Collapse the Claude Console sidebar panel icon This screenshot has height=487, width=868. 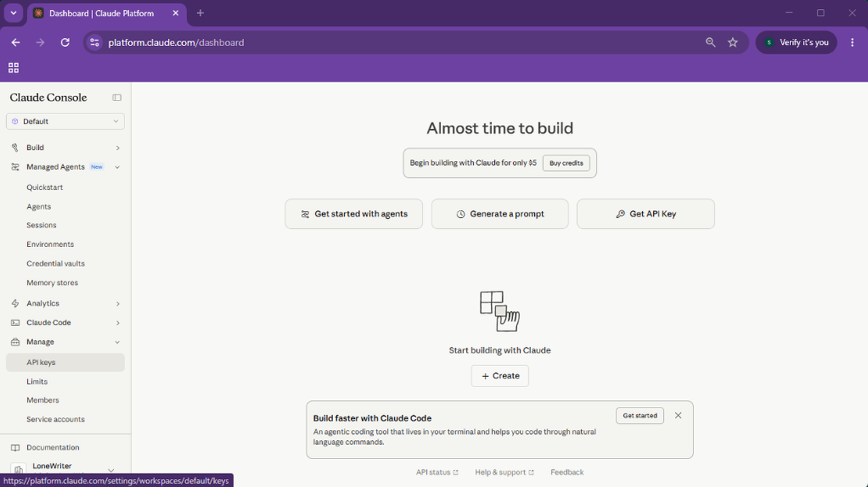click(117, 98)
